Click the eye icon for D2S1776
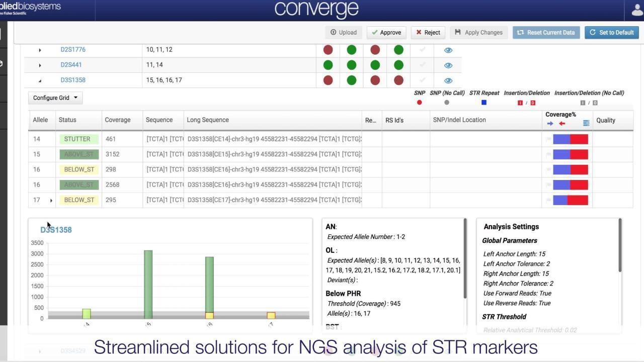644x362 pixels. point(448,50)
